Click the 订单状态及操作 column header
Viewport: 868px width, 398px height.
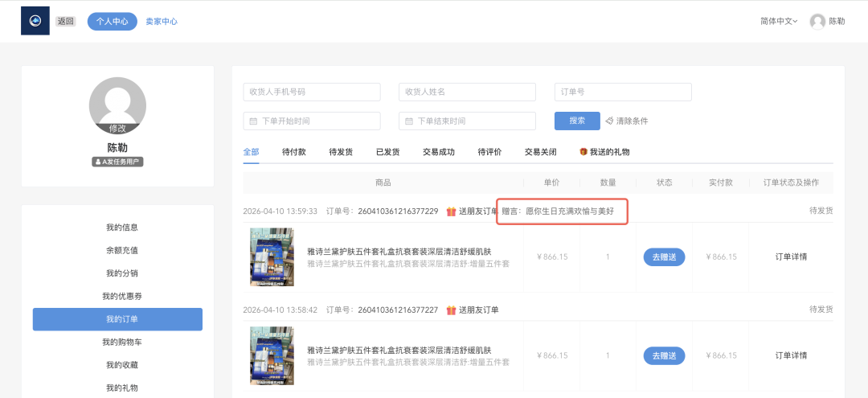point(791,183)
